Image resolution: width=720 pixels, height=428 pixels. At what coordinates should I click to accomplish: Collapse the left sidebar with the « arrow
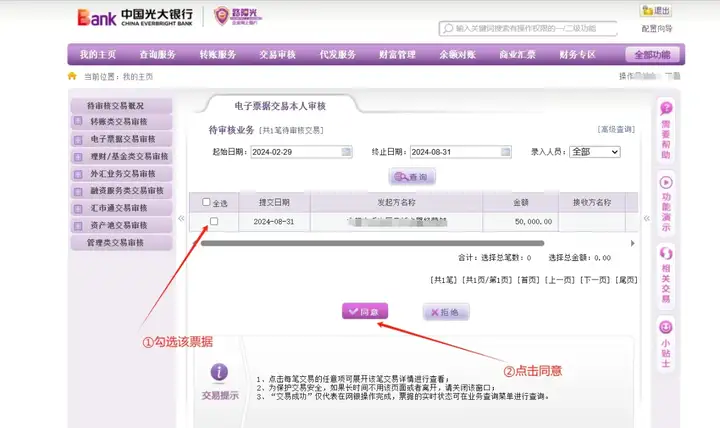[181, 219]
